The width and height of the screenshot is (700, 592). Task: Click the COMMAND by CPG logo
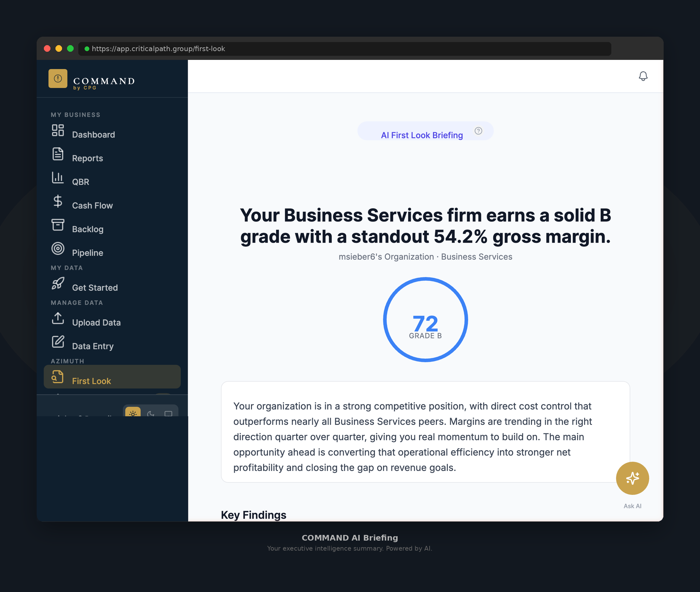[91, 79]
